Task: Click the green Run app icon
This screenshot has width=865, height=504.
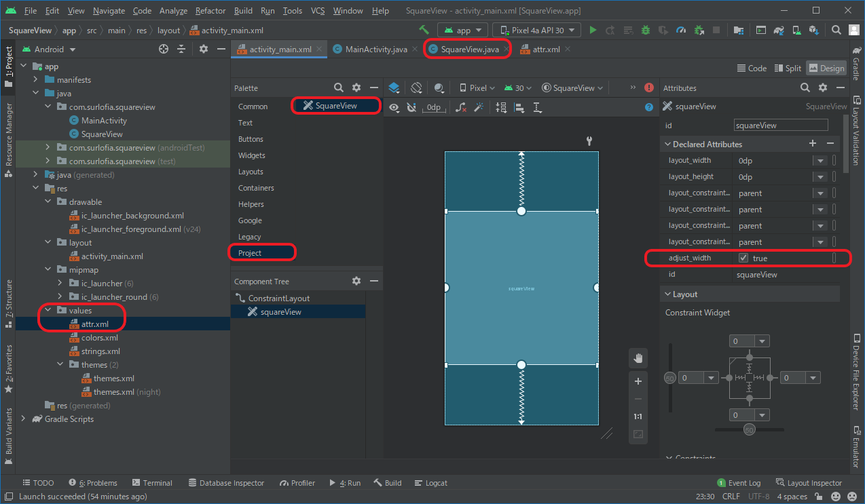Action: click(x=593, y=30)
